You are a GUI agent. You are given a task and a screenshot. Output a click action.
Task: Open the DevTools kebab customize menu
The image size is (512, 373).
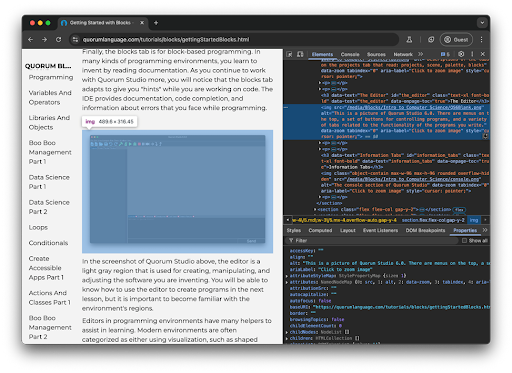pyautogui.click(x=472, y=54)
